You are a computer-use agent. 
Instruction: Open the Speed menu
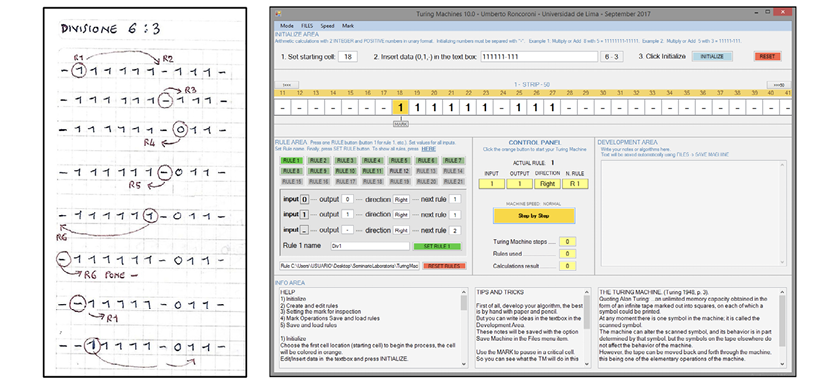click(x=327, y=26)
